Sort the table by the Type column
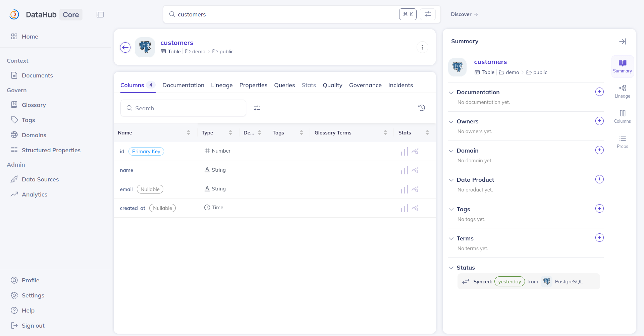The image size is (644, 336). click(x=230, y=133)
